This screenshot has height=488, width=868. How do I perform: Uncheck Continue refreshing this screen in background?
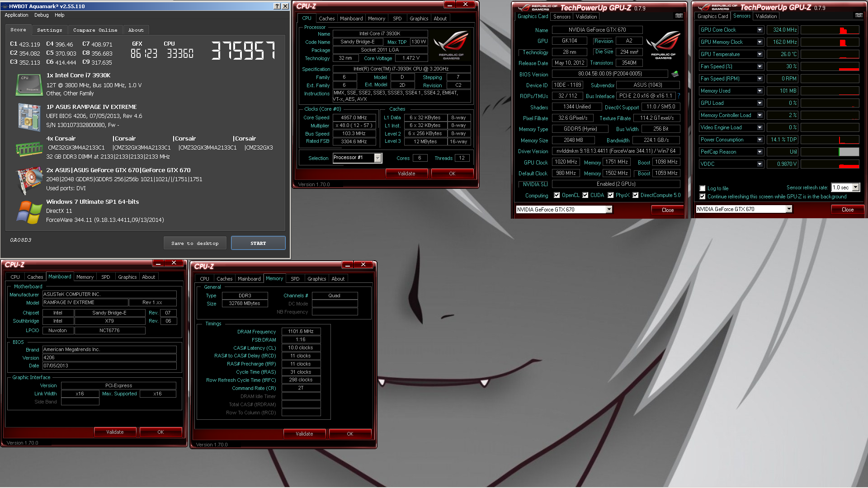(703, 197)
